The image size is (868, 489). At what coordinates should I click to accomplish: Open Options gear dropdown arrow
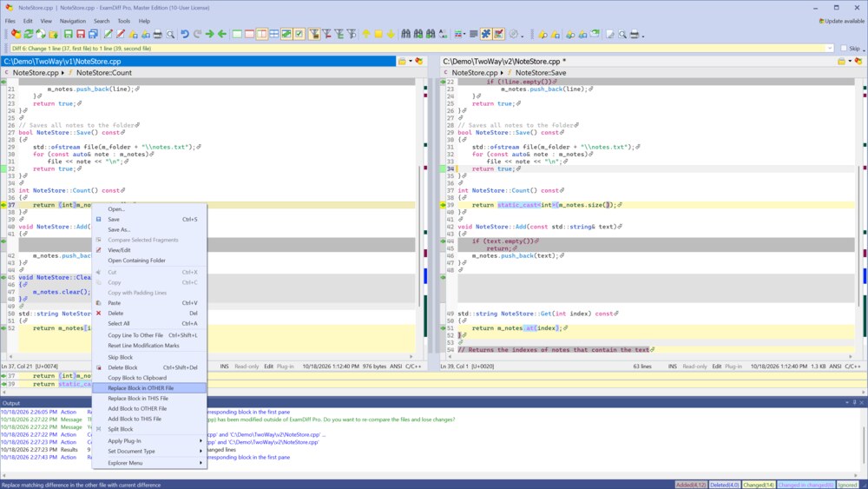pos(522,36)
